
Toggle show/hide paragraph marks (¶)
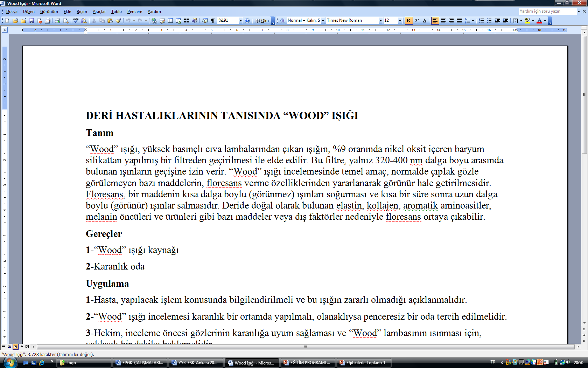coord(213,21)
